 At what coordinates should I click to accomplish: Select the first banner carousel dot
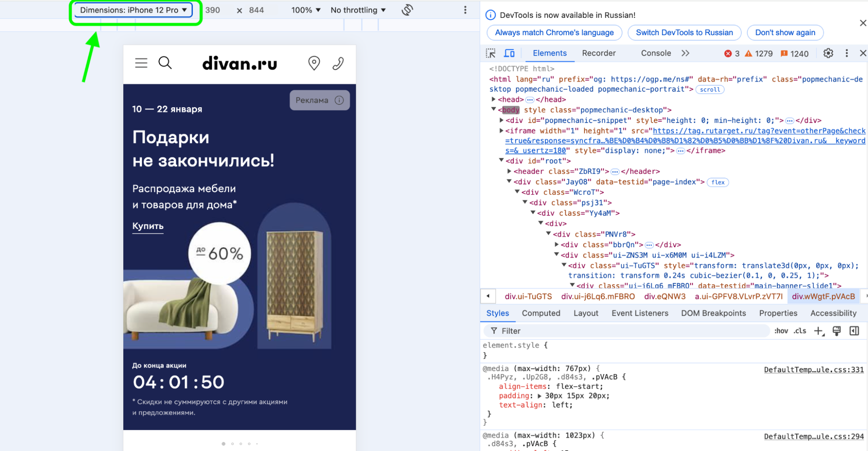tap(224, 444)
